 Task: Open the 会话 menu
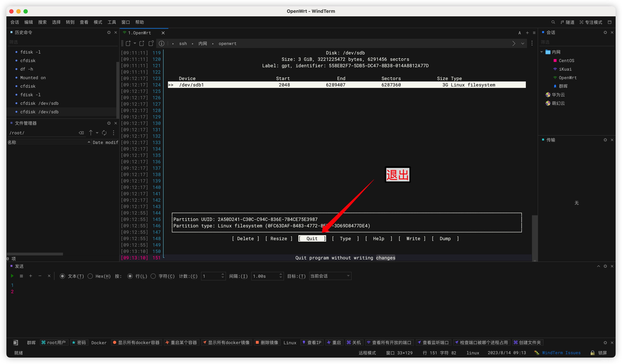(15, 22)
